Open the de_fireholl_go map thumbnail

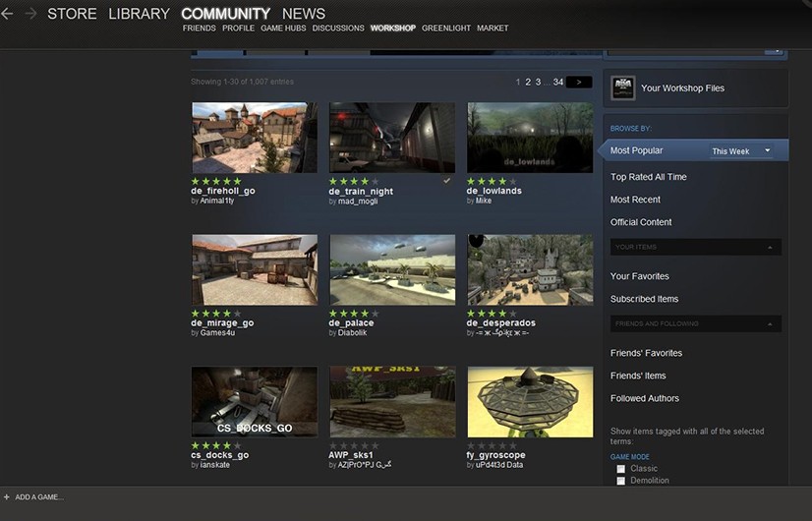[255, 138]
